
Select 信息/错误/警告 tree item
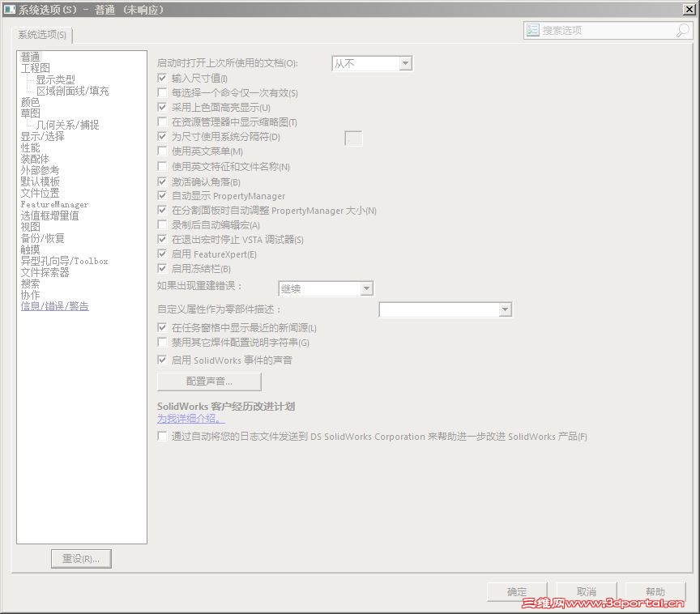tap(54, 306)
